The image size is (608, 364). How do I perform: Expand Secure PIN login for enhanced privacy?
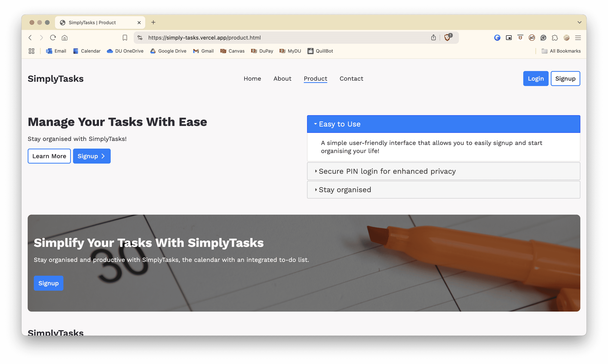(x=443, y=171)
